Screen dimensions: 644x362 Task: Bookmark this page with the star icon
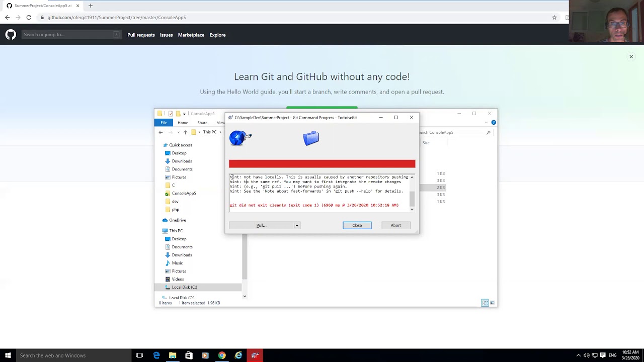coord(554,18)
